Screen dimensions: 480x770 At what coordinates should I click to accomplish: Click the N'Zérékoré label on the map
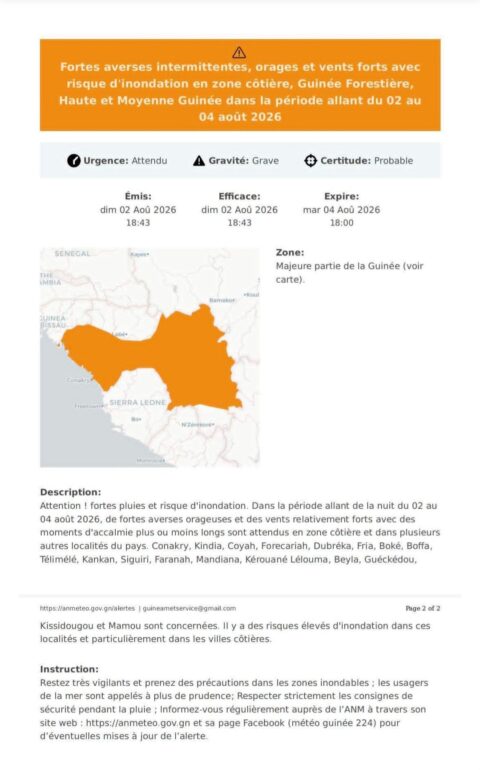point(198,424)
